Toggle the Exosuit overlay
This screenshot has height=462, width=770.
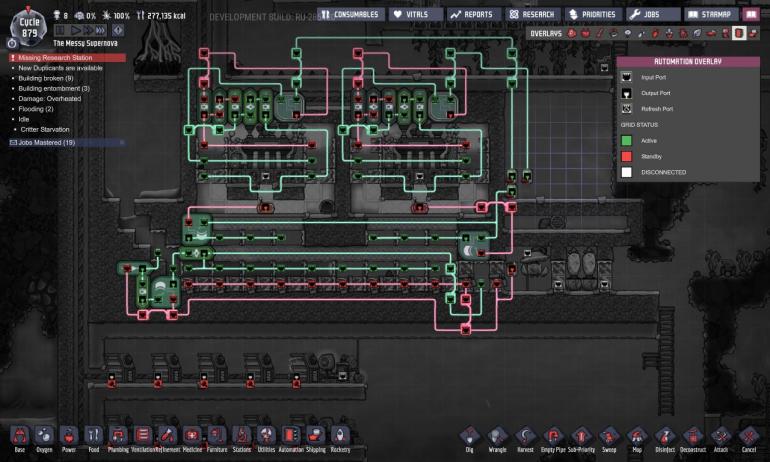(x=725, y=33)
